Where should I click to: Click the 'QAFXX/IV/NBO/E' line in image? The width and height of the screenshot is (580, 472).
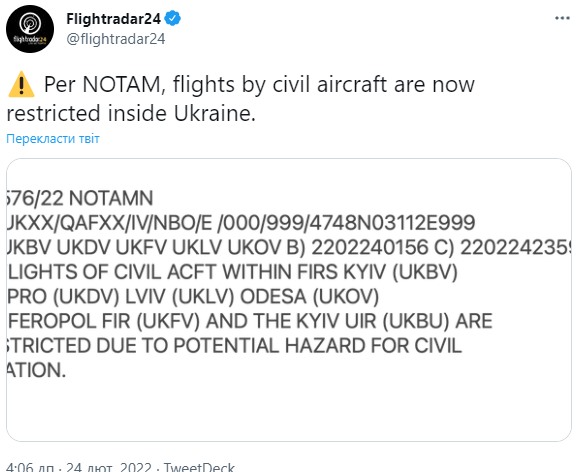tap(241, 223)
